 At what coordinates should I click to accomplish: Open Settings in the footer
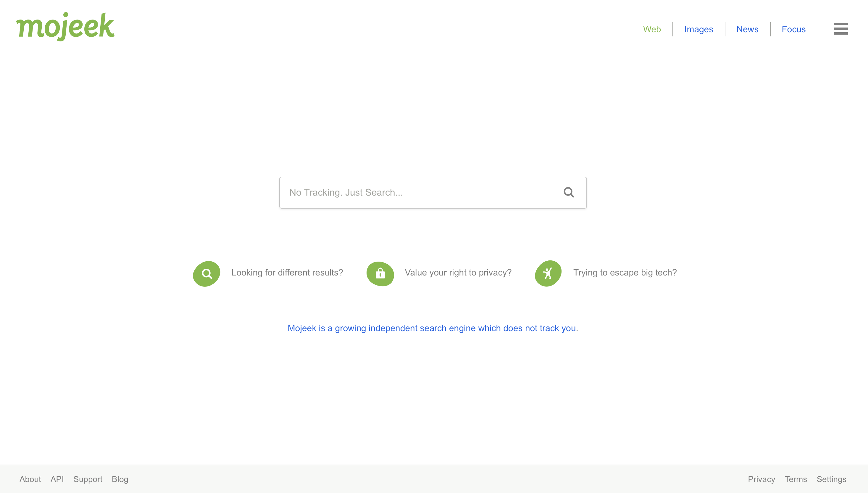831,479
